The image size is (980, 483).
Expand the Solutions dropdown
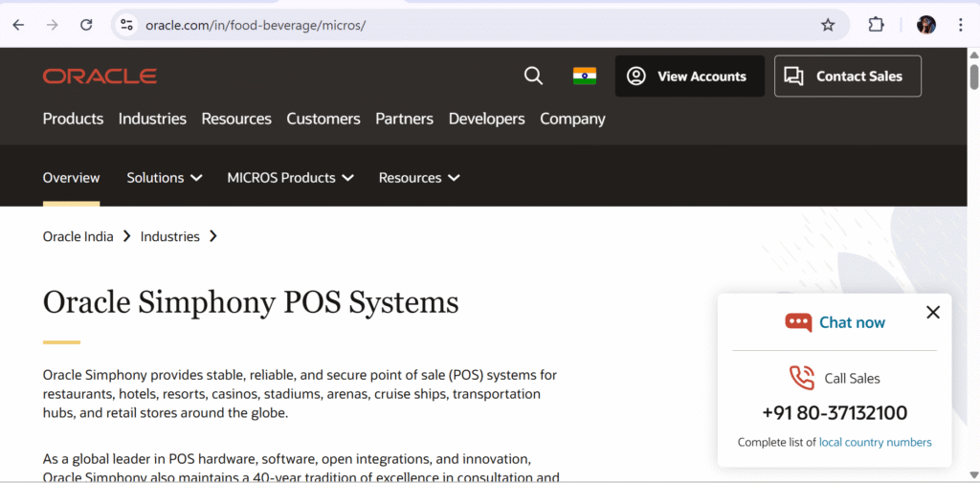tap(165, 178)
